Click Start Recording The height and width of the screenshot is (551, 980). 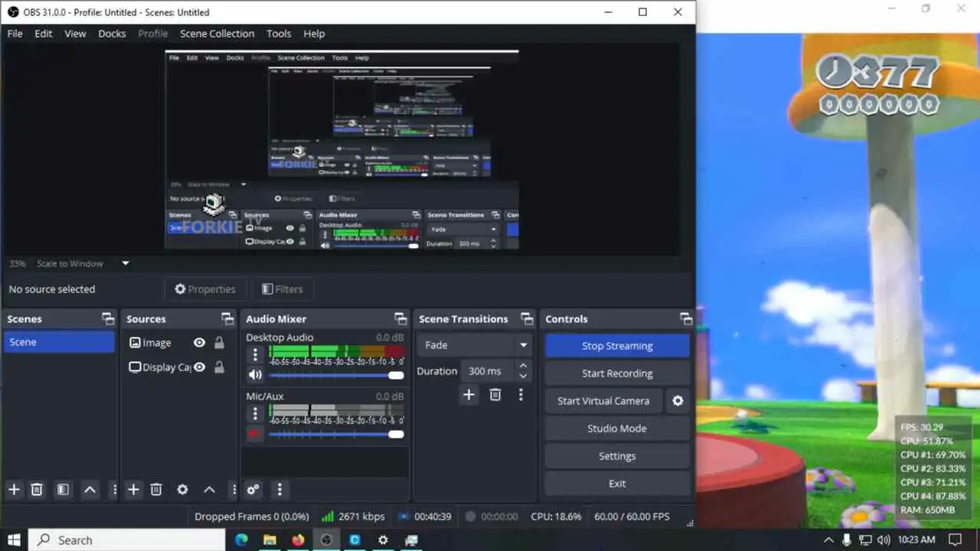tap(617, 373)
